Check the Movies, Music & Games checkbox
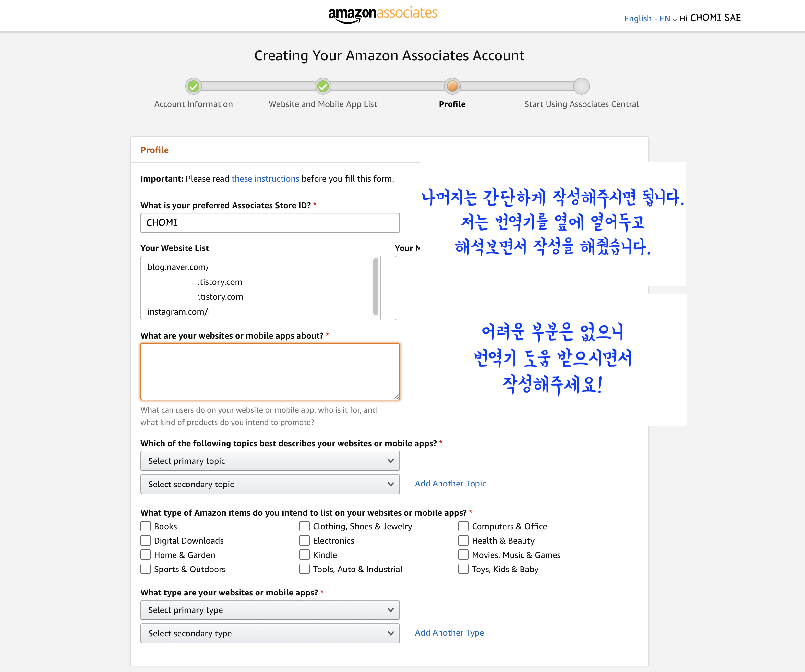The width and height of the screenshot is (805, 672). tap(463, 555)
